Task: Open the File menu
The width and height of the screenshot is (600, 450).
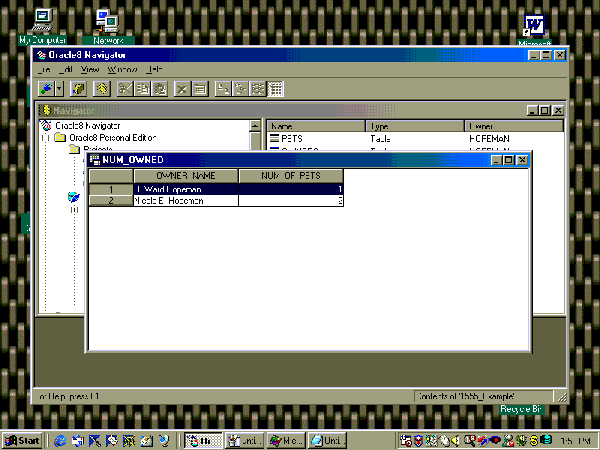Action: point(45,69)
